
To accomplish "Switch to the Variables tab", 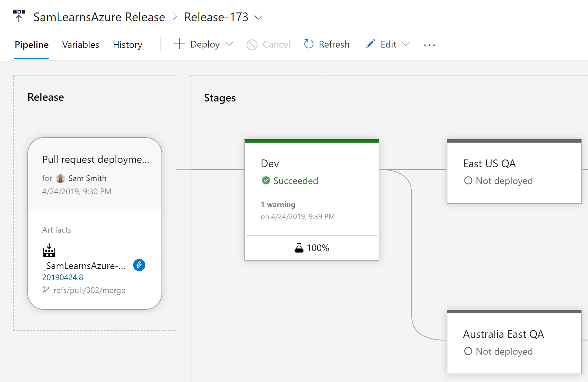I will coord(81,45).
